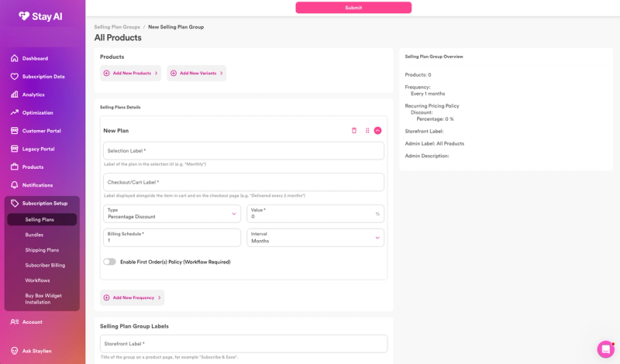Focus the Selection Label field
Screen dimensions: 620x364
tap(243, 150)
